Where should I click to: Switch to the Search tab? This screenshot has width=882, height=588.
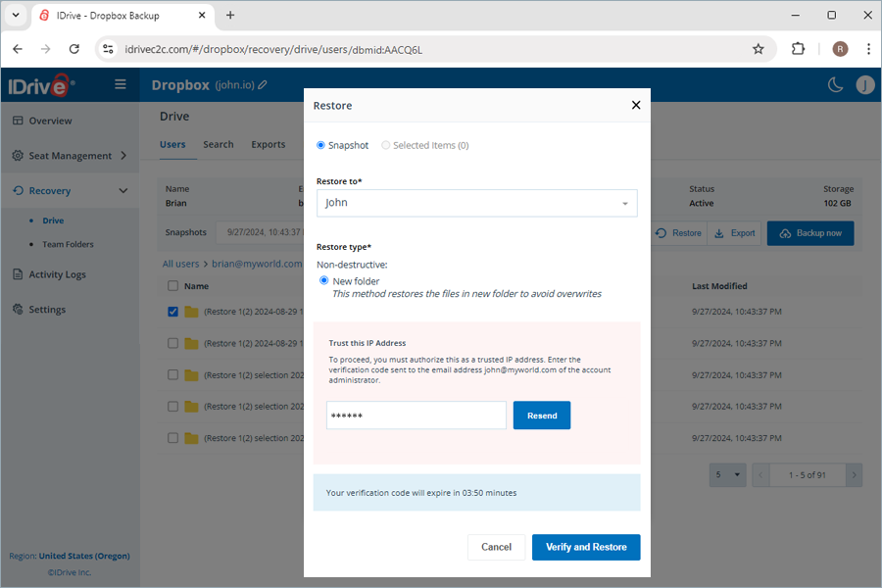pyautogui.click(x=219, y=145)
